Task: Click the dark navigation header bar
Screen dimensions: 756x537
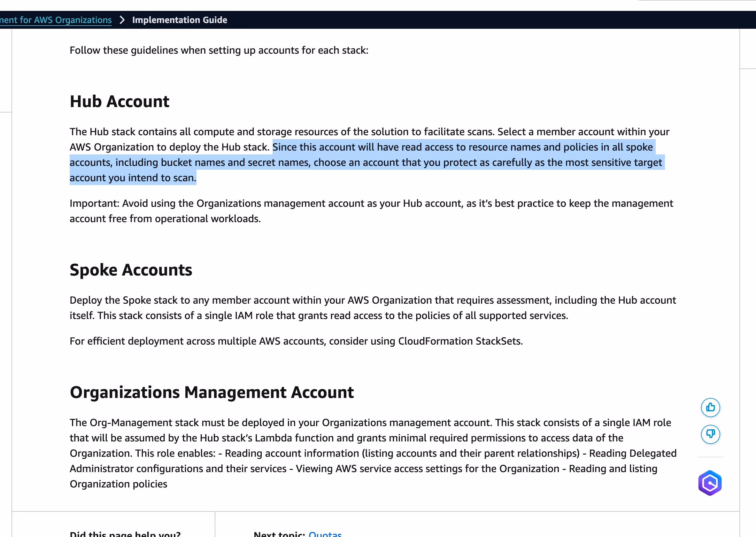Action: click(x=463, y=20)
